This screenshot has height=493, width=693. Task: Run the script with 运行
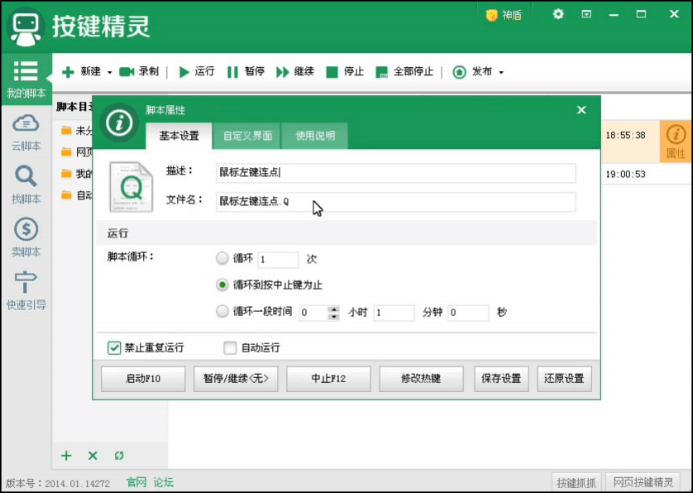pyautogui.click(x=197, y=72)
